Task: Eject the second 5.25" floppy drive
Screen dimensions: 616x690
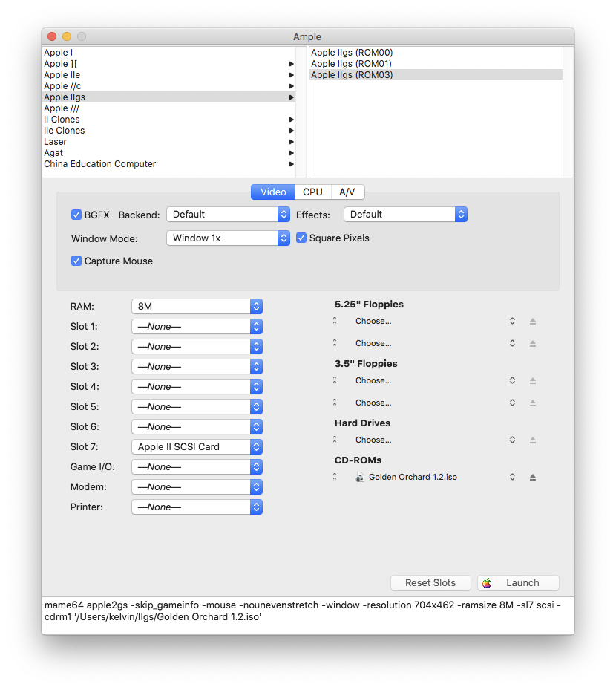Action: (532, 343)
